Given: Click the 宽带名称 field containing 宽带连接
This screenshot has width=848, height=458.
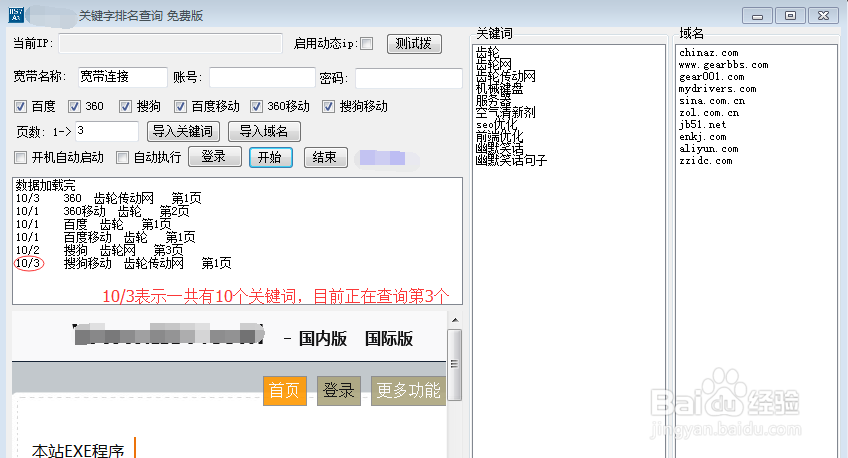Looking at the screenshot, I should [x=123, y=77].
